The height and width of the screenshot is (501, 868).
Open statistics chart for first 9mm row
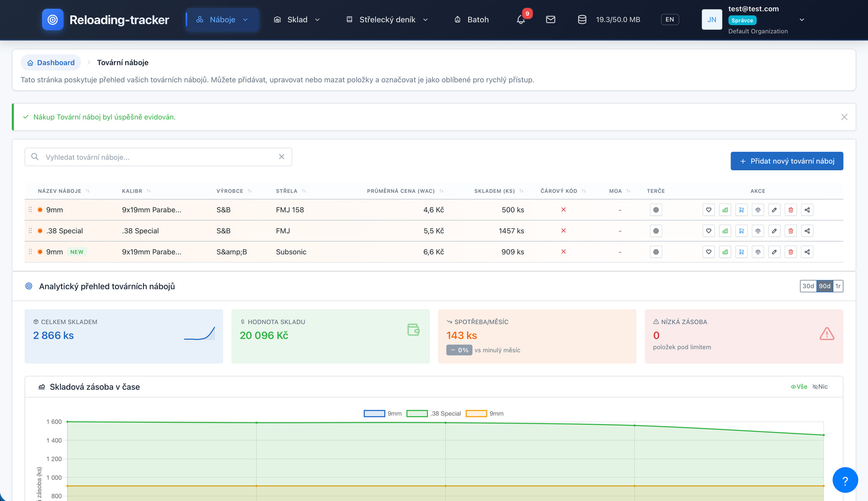coord(725,210)
